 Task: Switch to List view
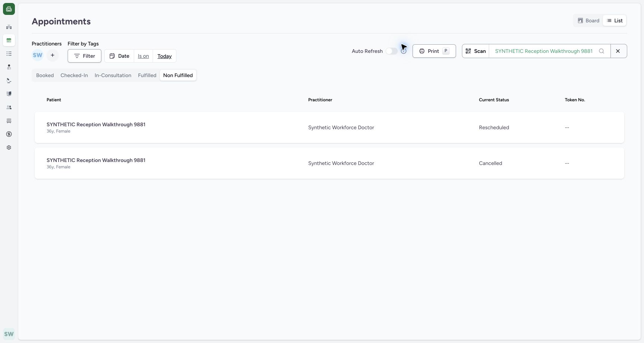pyautogui.click(x=615, y=20)
